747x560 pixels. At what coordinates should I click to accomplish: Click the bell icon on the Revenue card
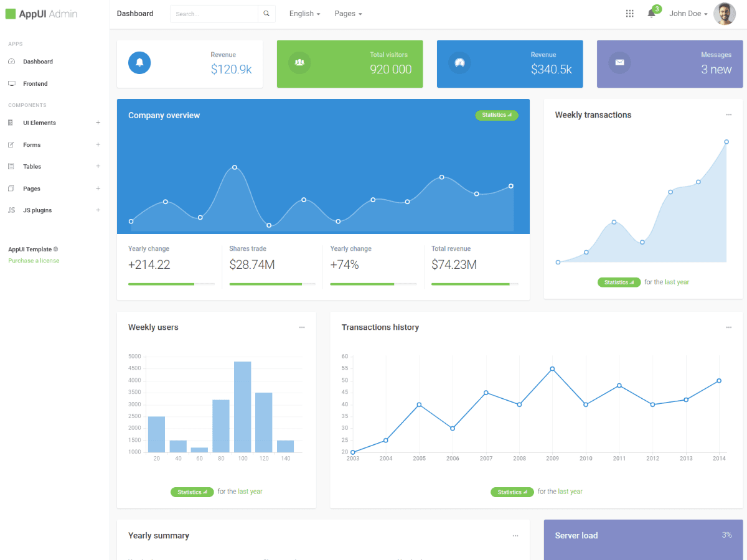pyautogui.click(x=139, y=63)
